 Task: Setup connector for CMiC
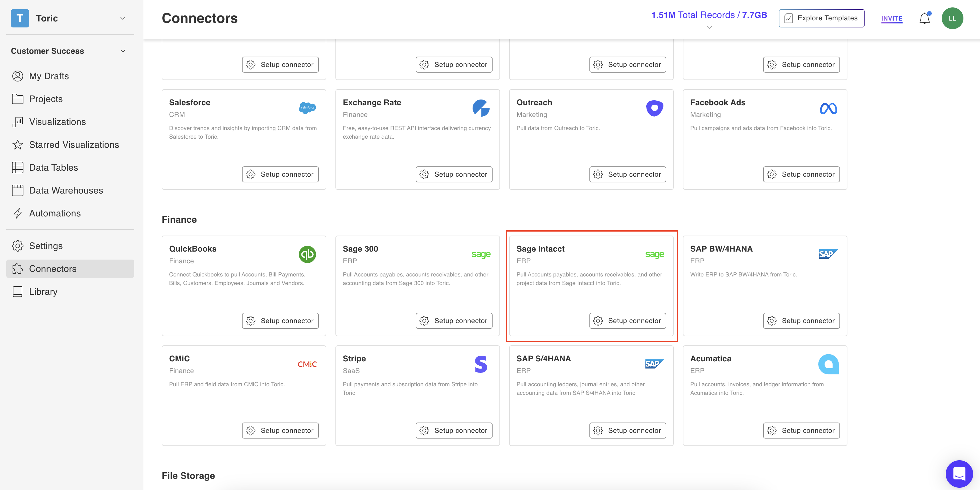(280, 431)
